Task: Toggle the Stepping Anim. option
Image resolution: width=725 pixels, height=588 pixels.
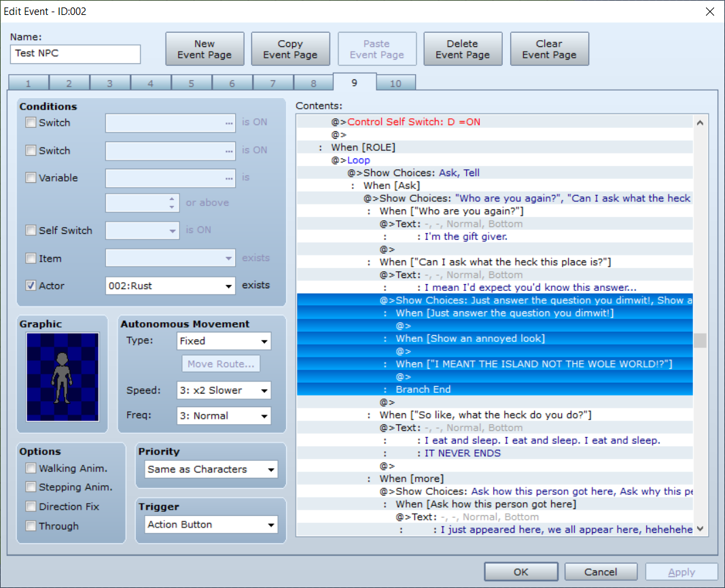Action: coord(31,487)
